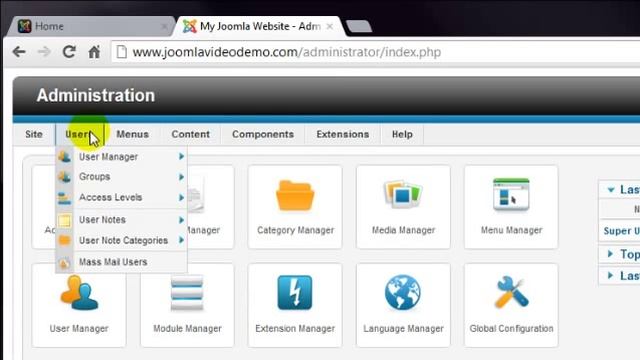Close the Home browser tab

tap(164, 27)
